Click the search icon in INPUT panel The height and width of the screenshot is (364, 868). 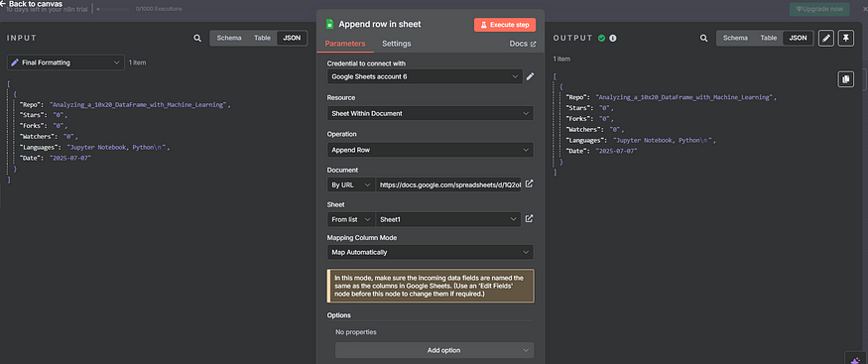[197, 38]
